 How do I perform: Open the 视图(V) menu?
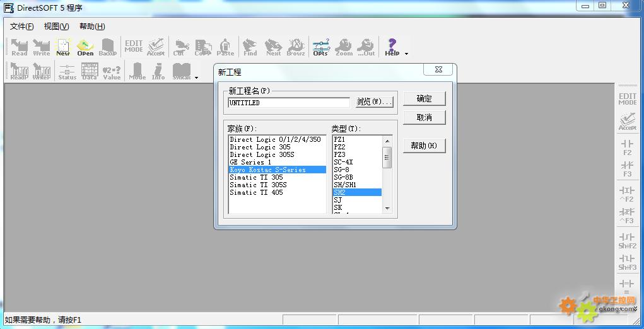(56, 26)
